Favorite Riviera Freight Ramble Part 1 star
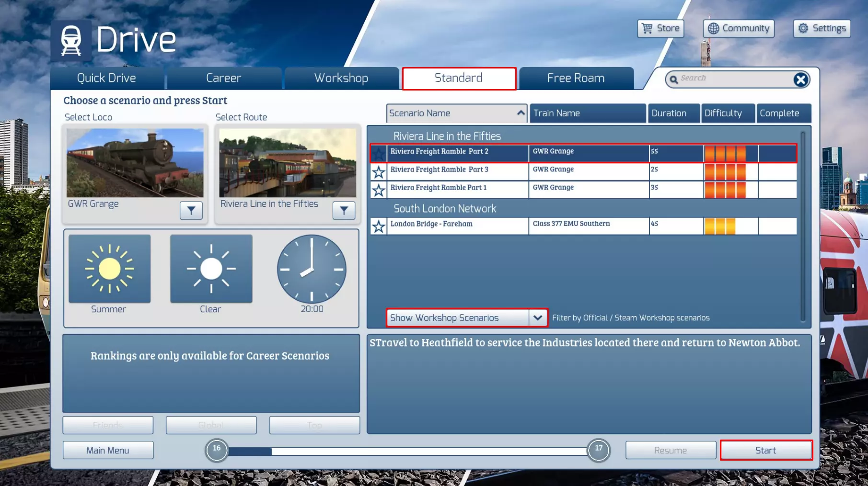 (379, 190)
